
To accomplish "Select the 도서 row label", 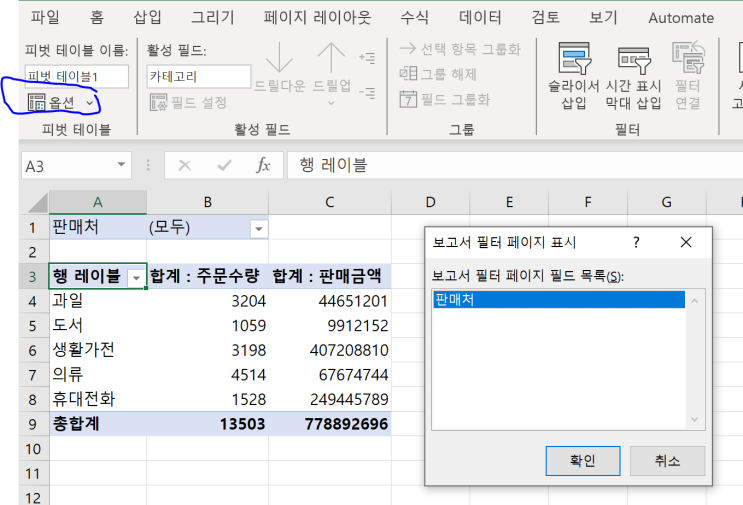I will tap(98, 325).
